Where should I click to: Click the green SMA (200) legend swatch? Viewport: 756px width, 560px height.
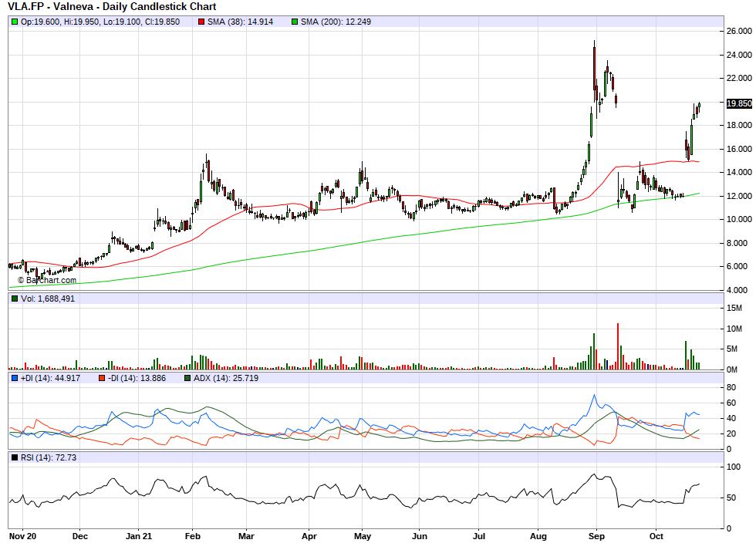pos(295,22)
